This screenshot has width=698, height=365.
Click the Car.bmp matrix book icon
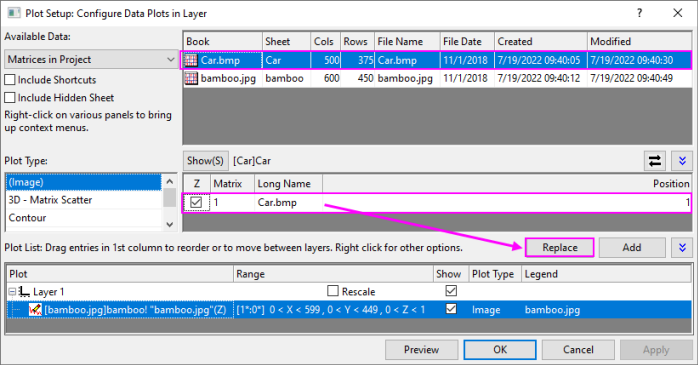pos(191,60)
